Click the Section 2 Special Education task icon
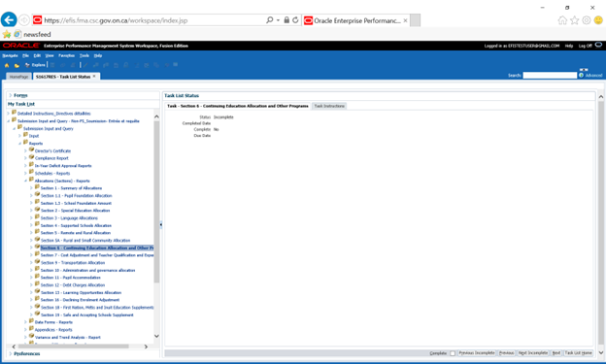 pos(38,210)
